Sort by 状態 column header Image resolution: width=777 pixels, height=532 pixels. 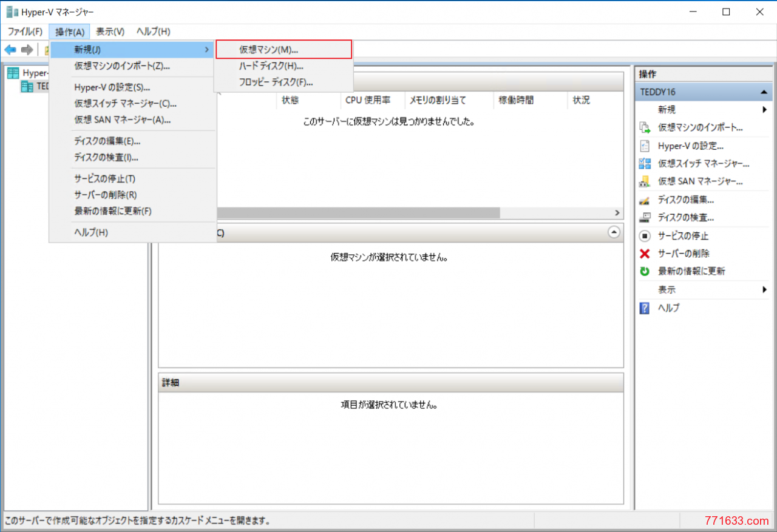308,100
